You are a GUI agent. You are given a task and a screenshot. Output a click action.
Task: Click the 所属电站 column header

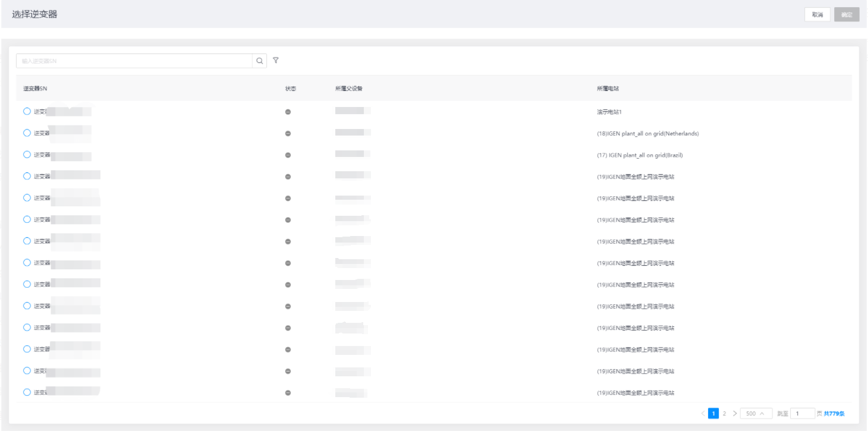(608, 89)
